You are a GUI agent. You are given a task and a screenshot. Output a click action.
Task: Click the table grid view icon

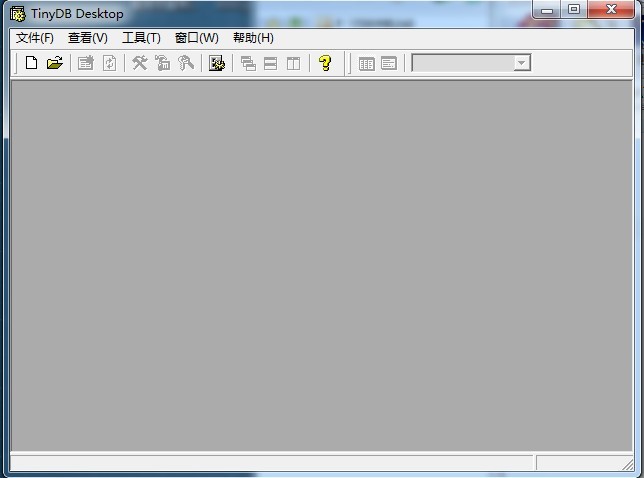point(367,63)
